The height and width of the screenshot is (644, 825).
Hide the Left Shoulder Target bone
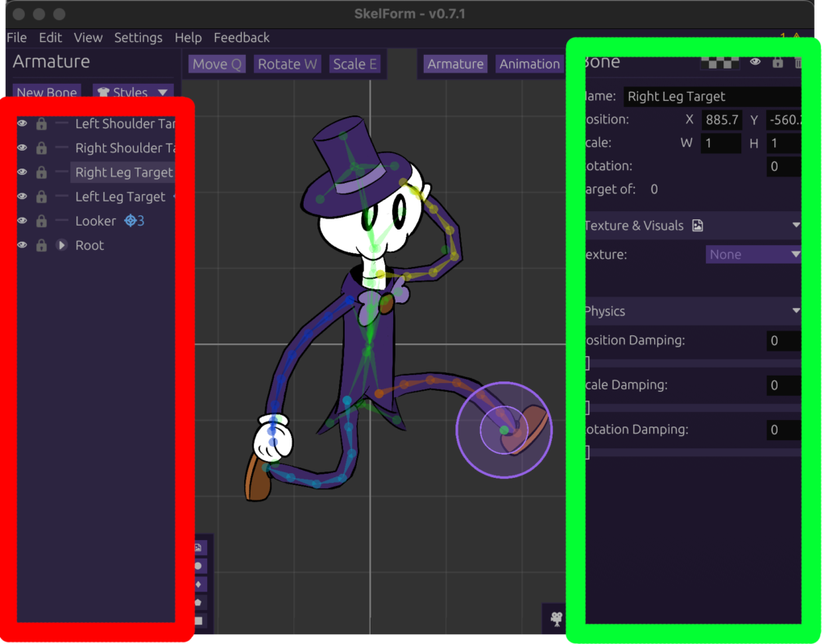coord(22,123)
